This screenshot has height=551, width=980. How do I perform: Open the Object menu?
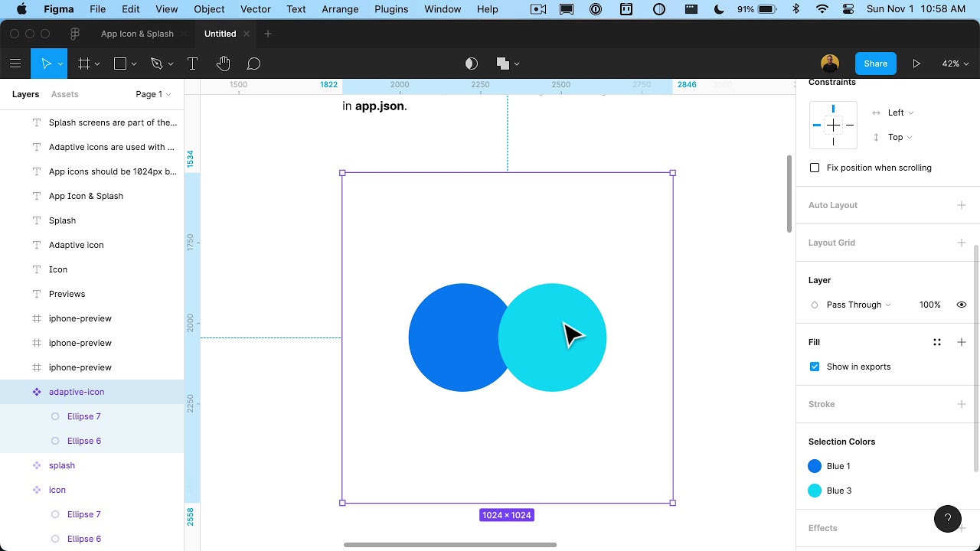click(x=209, y=9)
